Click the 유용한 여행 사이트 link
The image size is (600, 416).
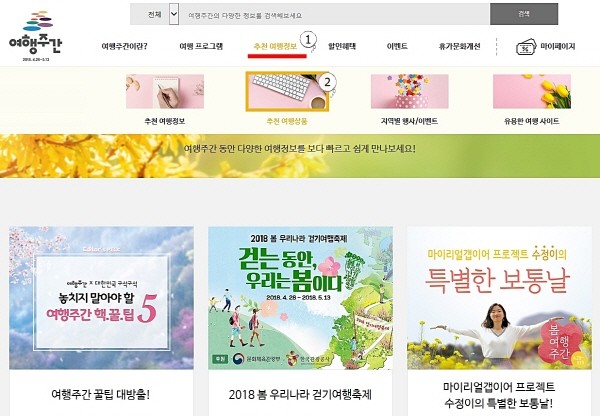coord(532,121)
